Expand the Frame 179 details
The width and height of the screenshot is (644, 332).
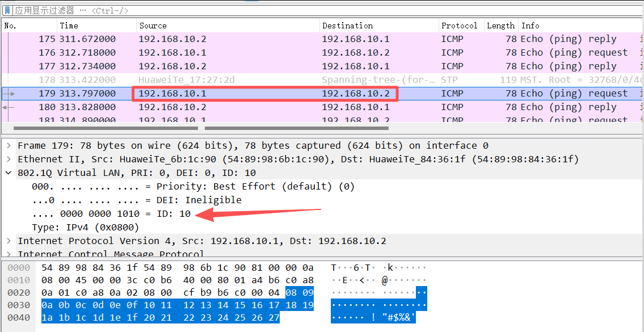(x=7, y=145)
